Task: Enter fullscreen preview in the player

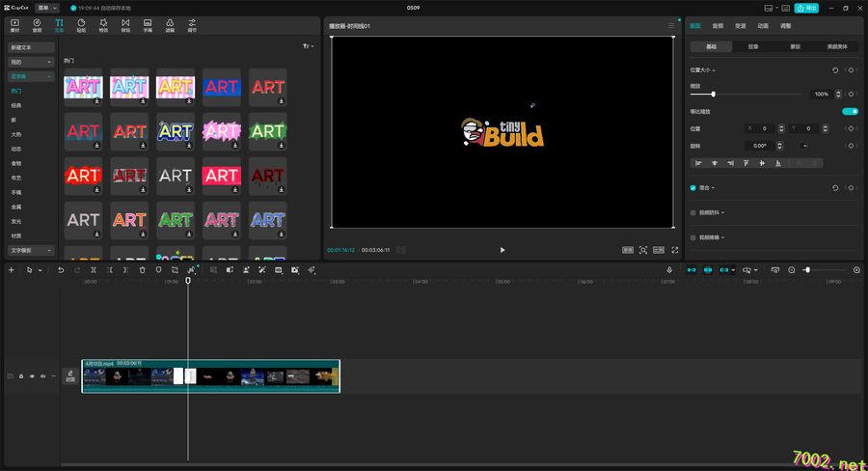Action: click(x=675, y=250)
